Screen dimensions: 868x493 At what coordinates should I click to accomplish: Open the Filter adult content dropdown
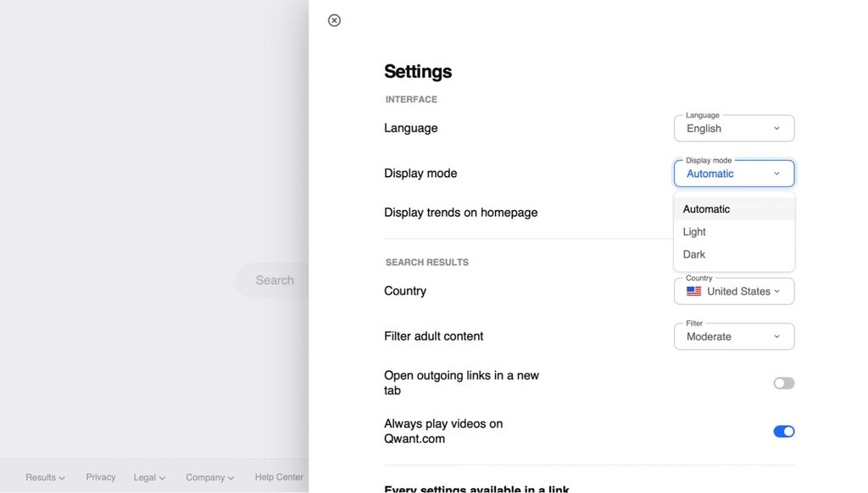click(734, 335)
